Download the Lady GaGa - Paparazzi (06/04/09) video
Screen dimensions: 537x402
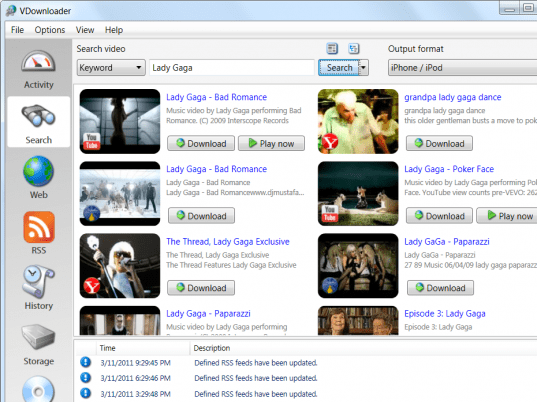[x=440, y=288]
